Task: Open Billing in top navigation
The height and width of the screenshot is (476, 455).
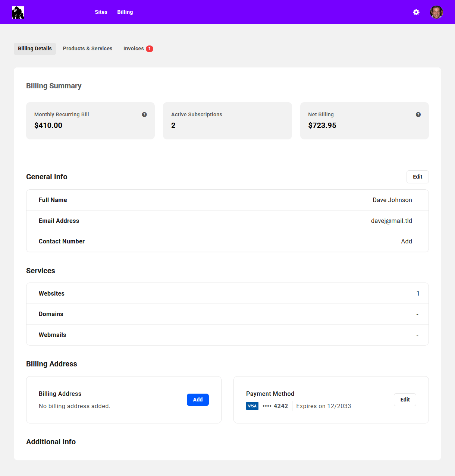Action: tap(125, 12)
